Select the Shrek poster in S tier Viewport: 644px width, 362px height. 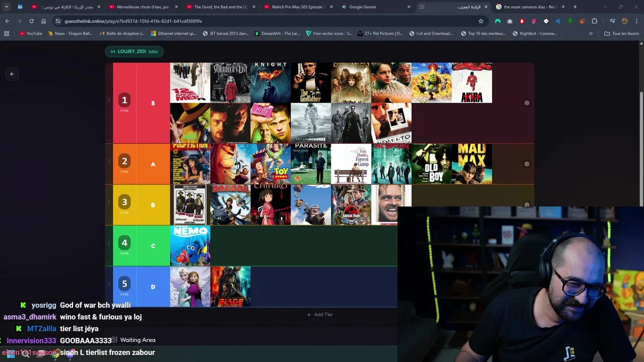[x=432, y=83]
